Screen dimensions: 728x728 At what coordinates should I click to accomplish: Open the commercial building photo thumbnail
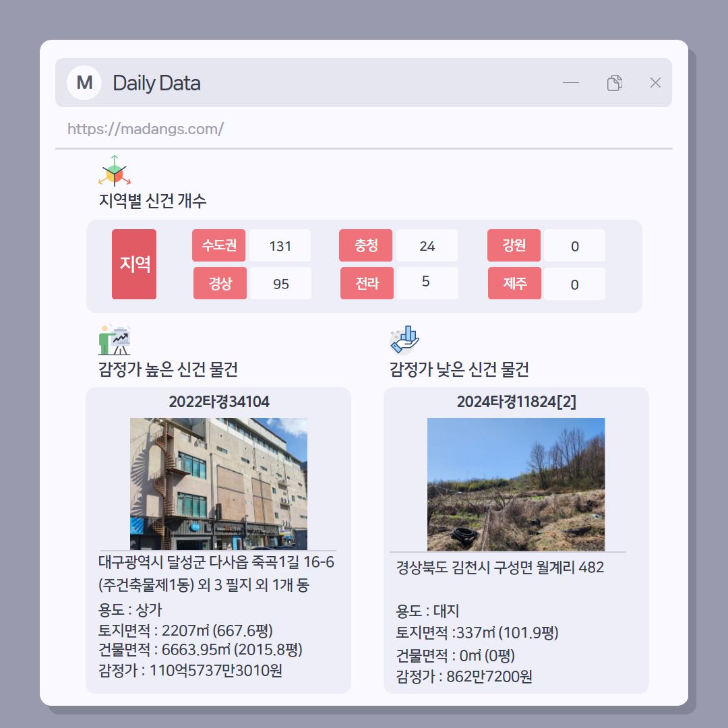(218, 484)
